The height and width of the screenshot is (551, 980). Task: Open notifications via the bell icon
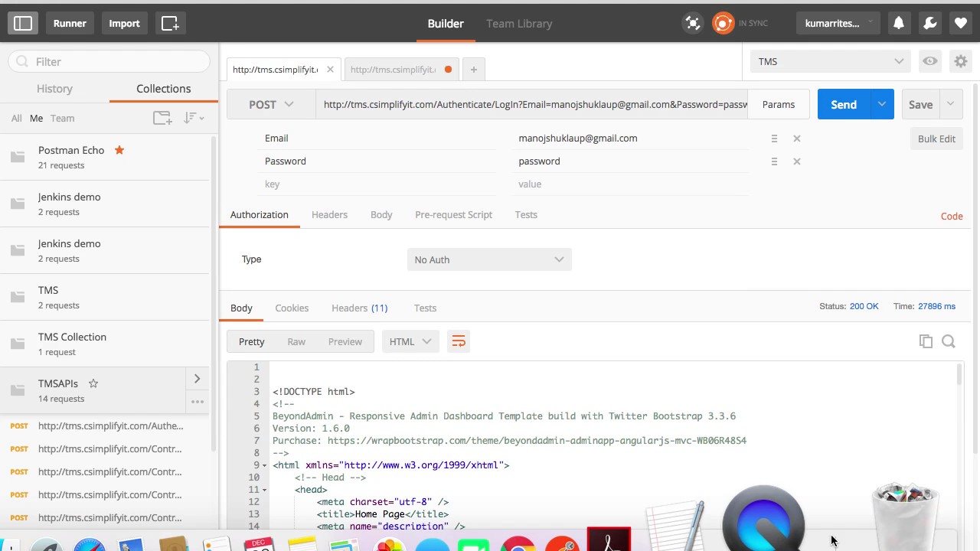[x=899, y=24]
